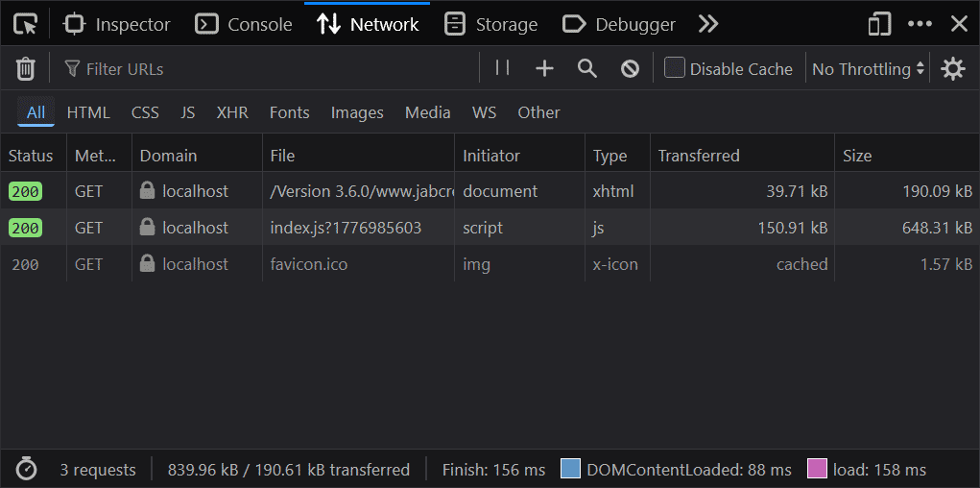Click the Filter URLs field
The width and height of the screenshot is (980, 488).
click(269, 69)
